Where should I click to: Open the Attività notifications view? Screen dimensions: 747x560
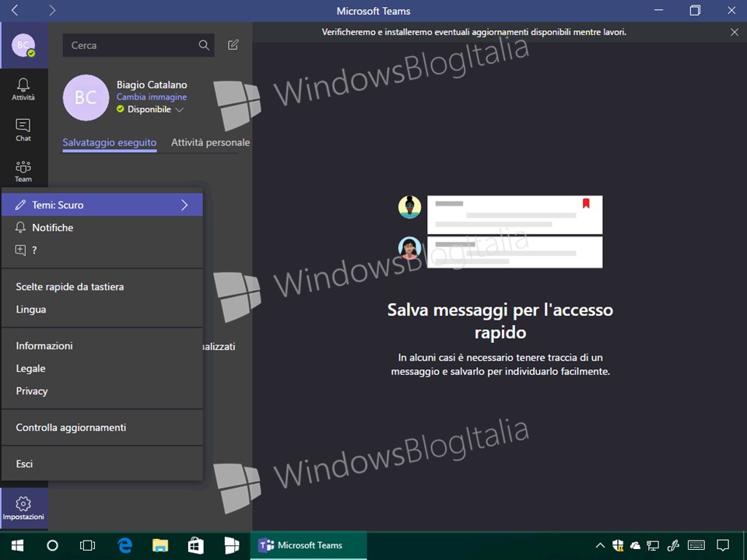23,89
